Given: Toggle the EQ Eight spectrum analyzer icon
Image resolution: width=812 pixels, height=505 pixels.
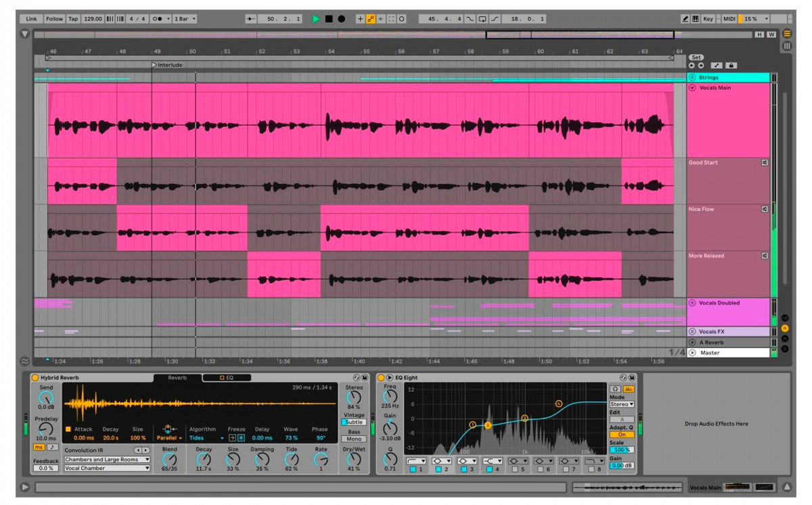Looking at the screenshot, I should (629, 389).
